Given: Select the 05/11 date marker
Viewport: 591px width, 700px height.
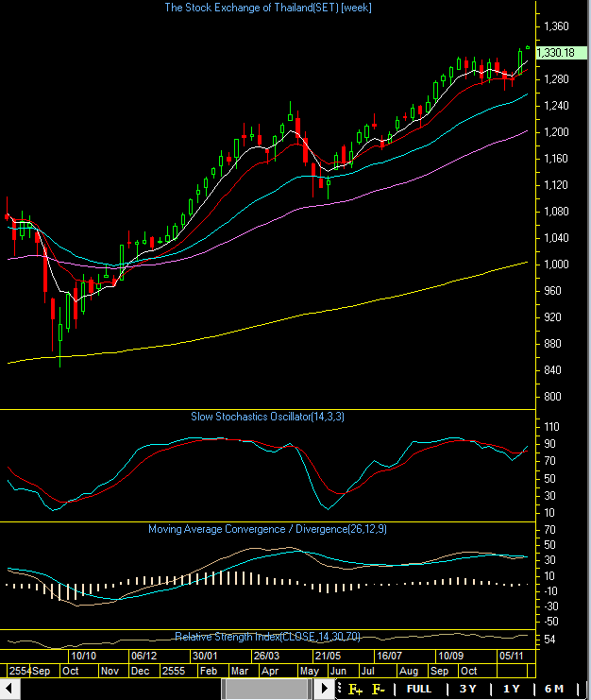Looking at the screenshot, I should tap(512, 655).
